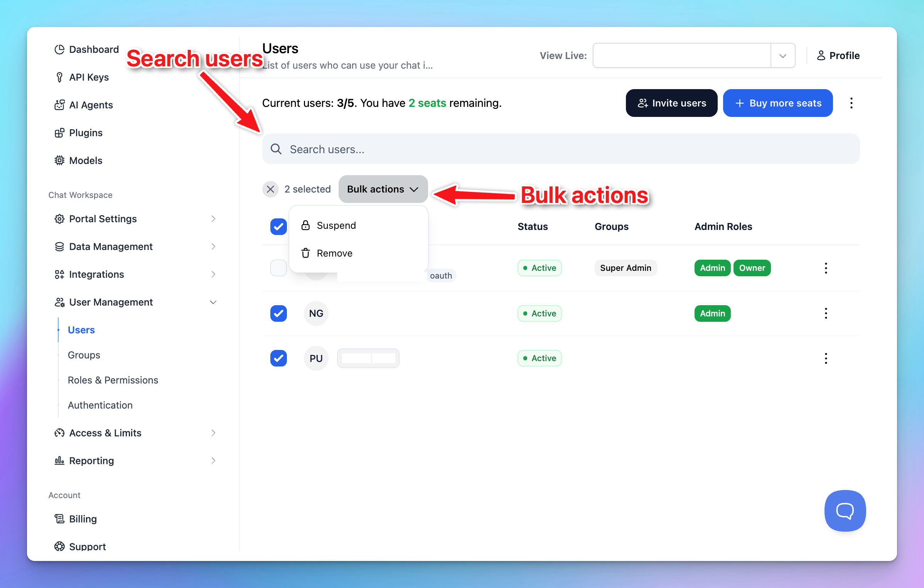924x588 pixels.
Task: Clear selection with the X icon
Action: click(270, 189)
